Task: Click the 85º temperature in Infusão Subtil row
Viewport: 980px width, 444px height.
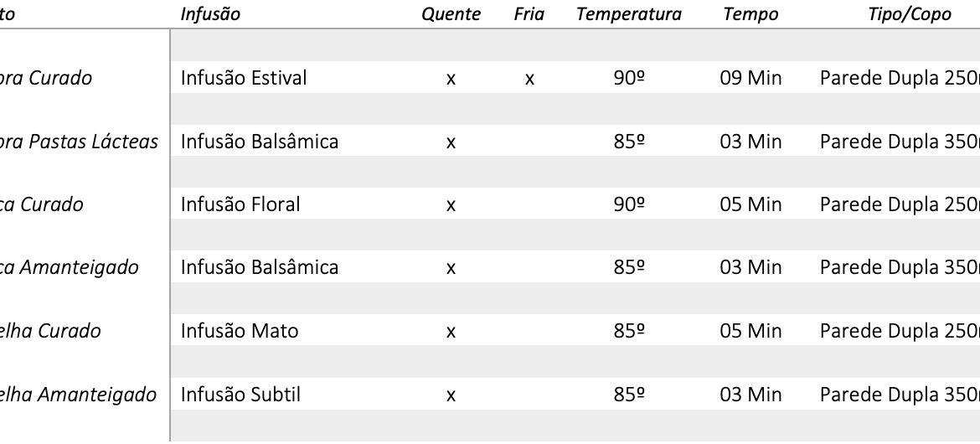Action: pyautogui.click(x=628, y=394)
